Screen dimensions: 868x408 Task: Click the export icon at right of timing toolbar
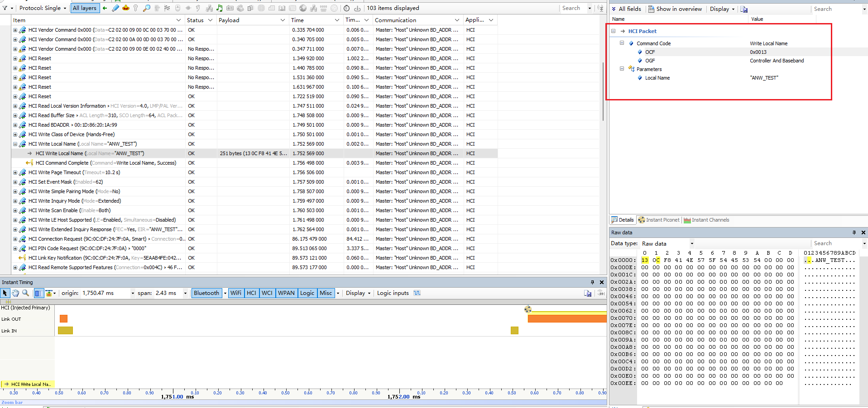point(588,293)
